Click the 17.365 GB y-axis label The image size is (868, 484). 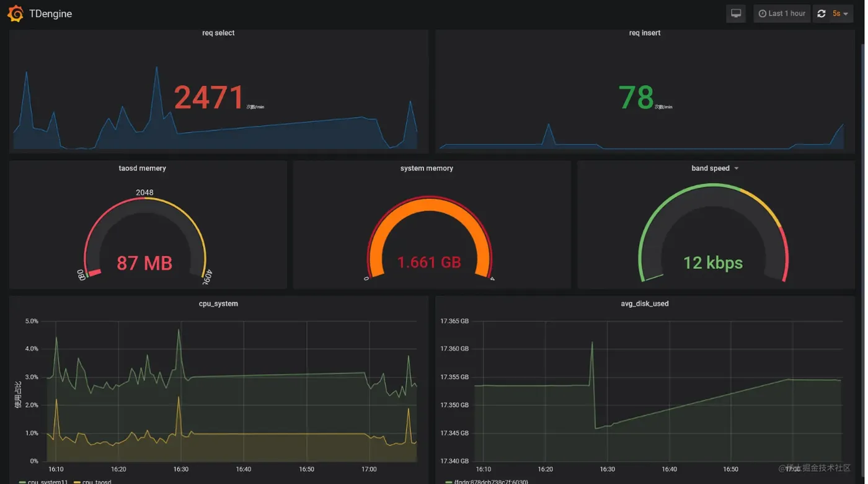(x=454, y=321)
